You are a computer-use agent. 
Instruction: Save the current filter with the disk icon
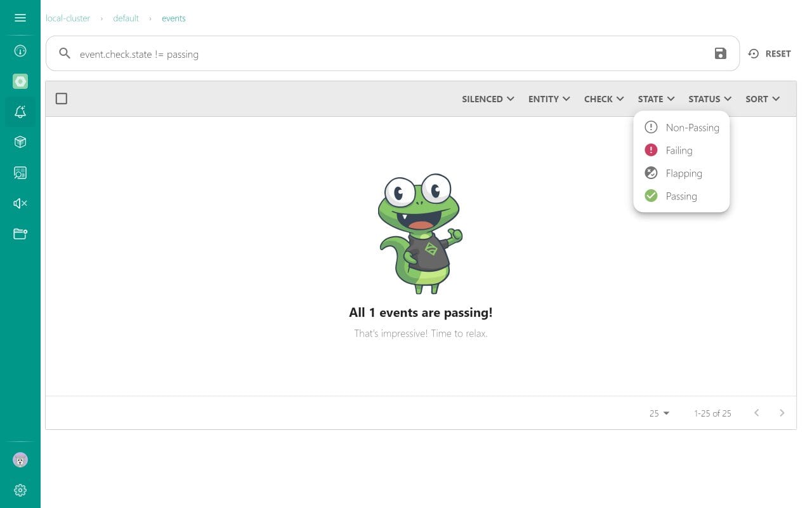[720, 54]
